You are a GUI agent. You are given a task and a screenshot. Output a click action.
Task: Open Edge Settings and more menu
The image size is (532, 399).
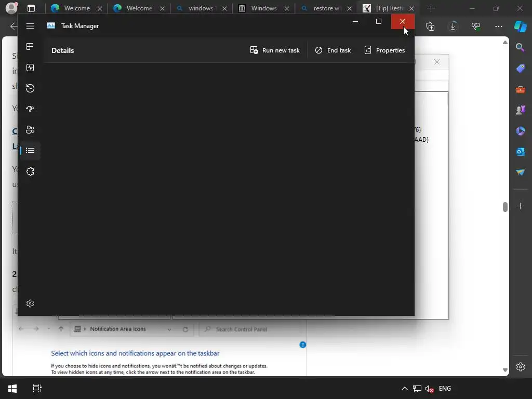pyautogui.click(x=498, y=26)
